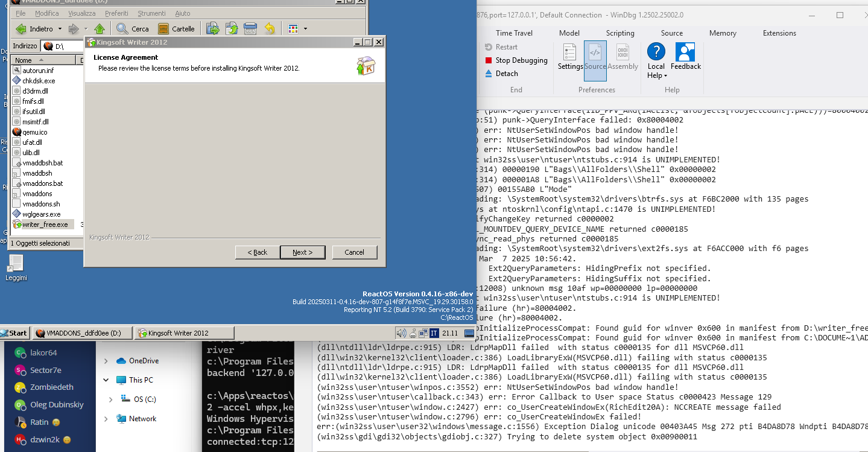This screenshot has height=452, width=868.
Task: Select Assembly preference in WinDbg
Action: (x=623, y=57)
